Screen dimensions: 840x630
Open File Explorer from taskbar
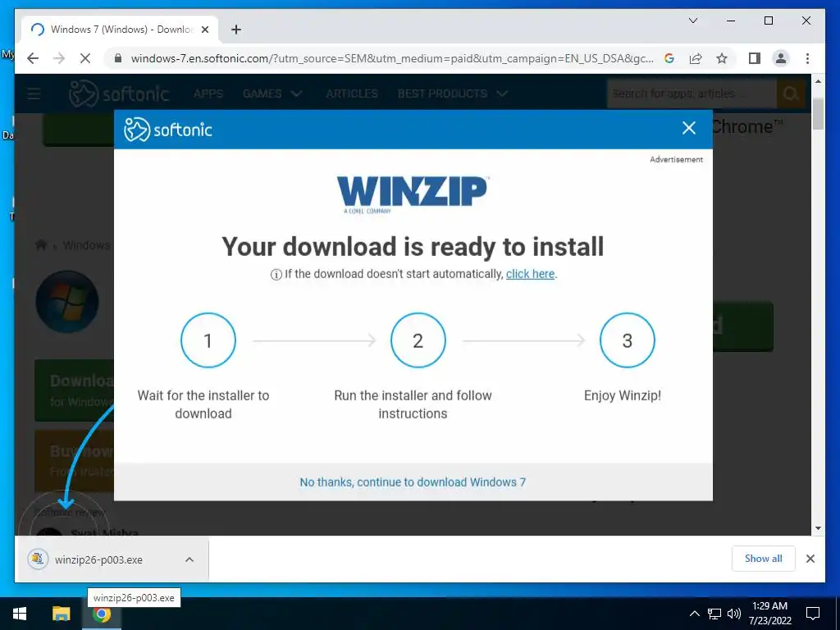(61, 614)
